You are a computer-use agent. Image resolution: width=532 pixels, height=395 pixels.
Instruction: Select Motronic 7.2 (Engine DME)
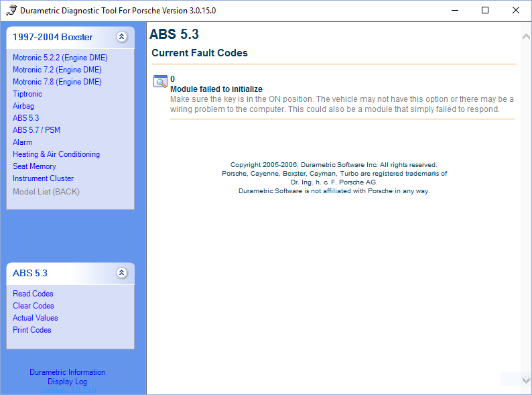click(x=57, y=70)
